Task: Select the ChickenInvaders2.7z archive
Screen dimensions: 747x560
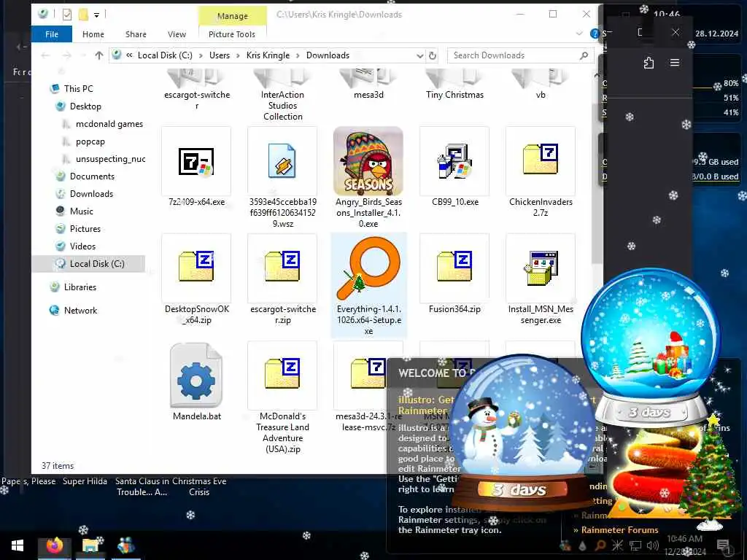Action: pos(541,171)
